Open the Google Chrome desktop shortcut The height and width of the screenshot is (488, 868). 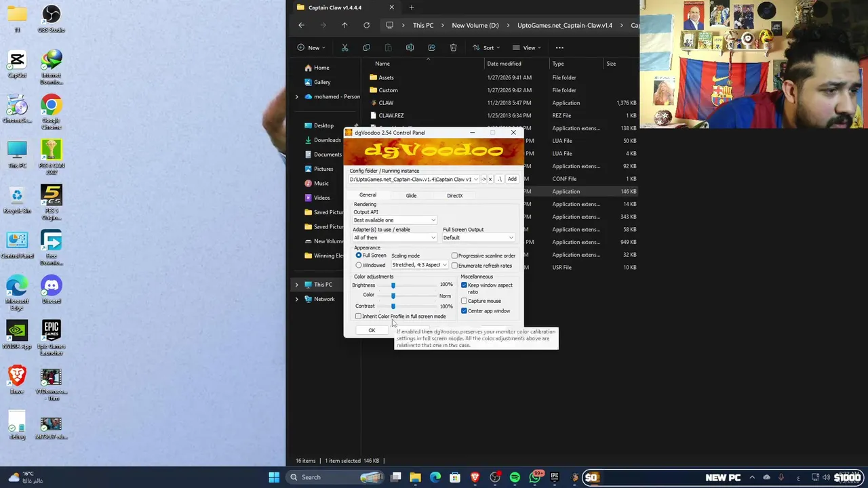pos(52,112)
